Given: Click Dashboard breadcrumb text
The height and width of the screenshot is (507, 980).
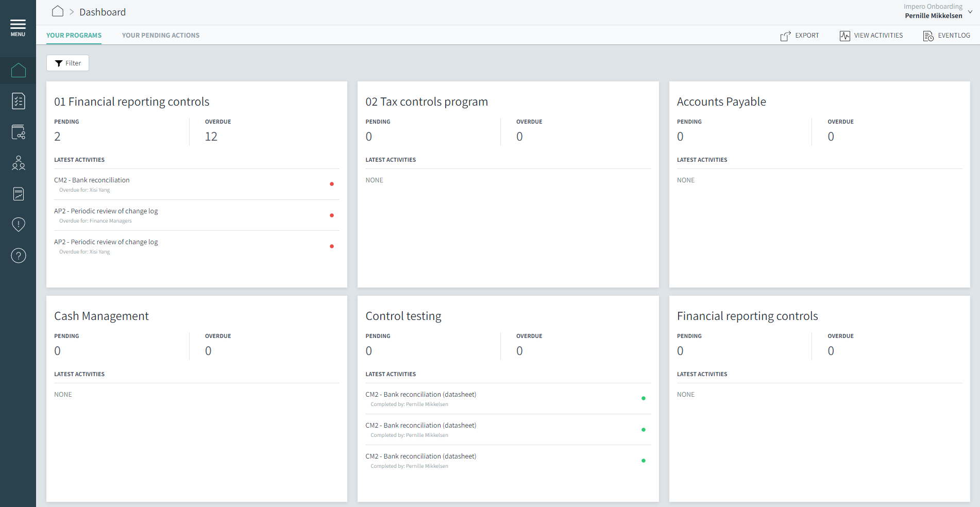Looking at the screenshot, I should point(103,12).
